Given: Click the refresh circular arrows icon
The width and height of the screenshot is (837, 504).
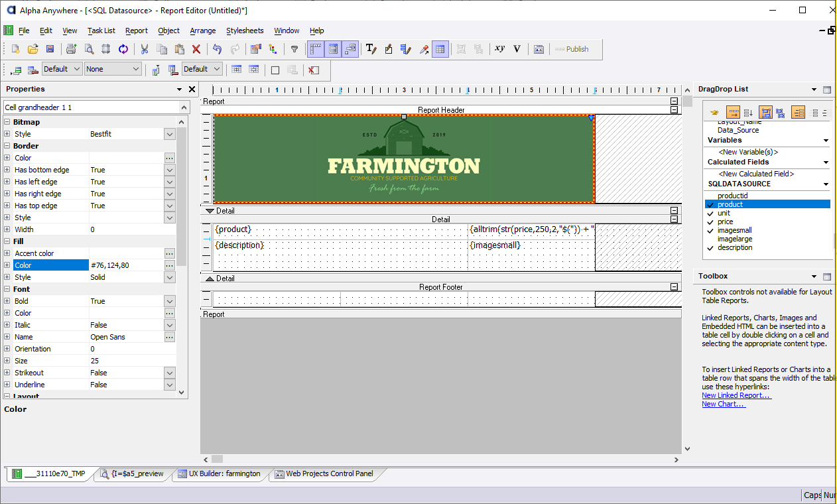Looking at the screenshot, I should [123, 49].
